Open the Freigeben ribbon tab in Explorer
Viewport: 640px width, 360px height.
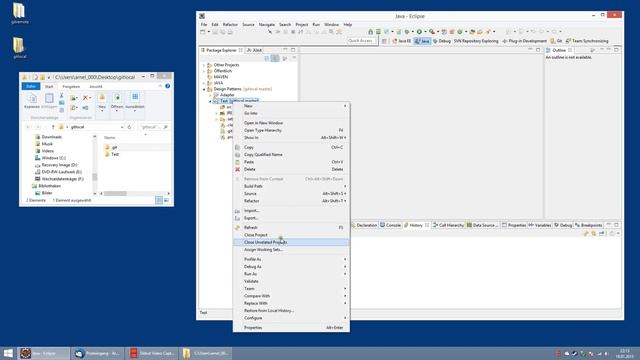click(71, 87)
